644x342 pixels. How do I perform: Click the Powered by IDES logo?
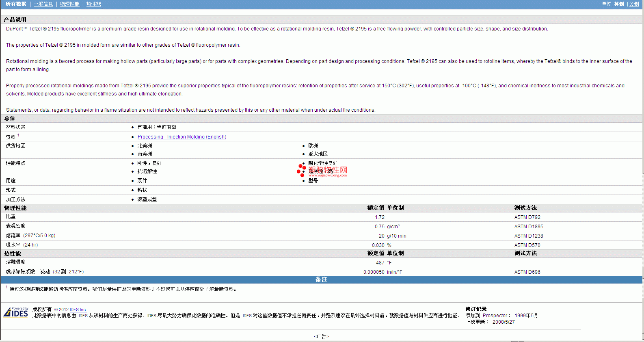point(16,312)
